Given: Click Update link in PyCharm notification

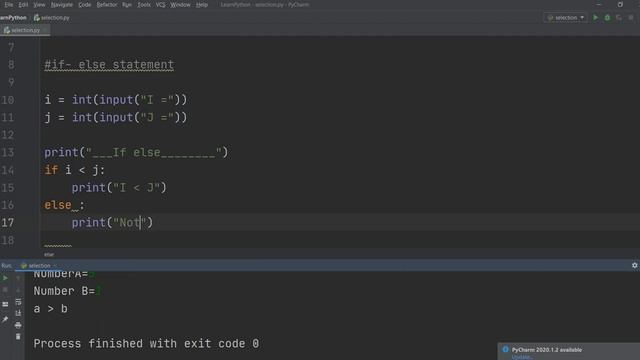Looking at the screenshot, I should [x=521, y=357].
